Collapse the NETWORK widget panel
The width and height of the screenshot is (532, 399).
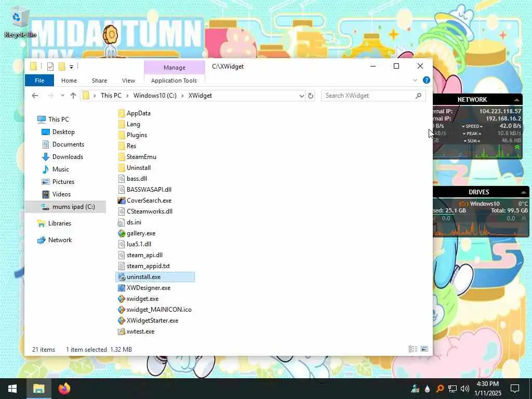coord(516,100)
